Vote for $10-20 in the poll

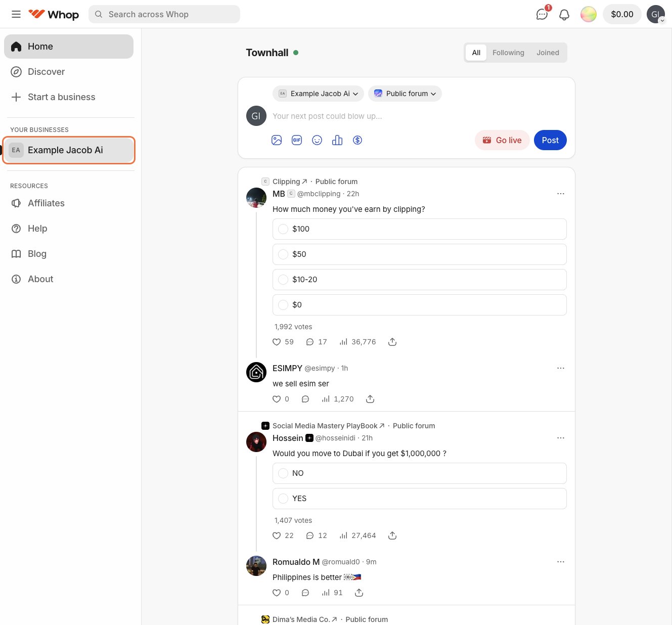(x=420, y=280)
